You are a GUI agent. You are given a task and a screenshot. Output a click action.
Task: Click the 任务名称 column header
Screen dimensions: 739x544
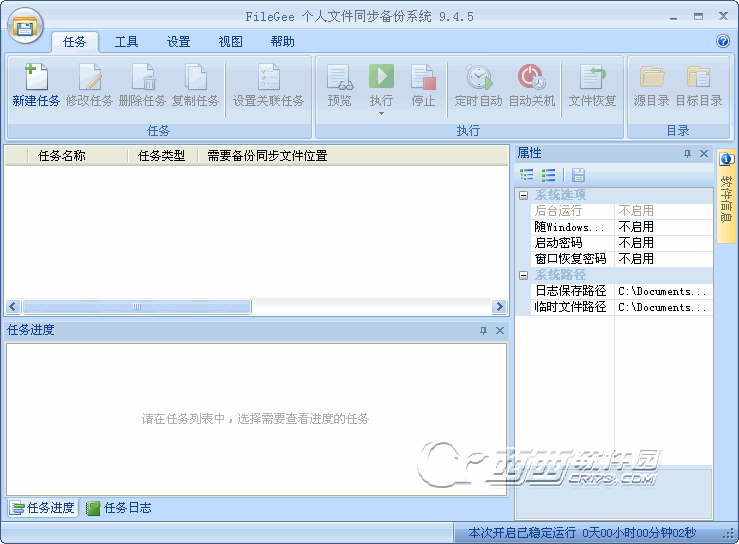coord(78,156)
